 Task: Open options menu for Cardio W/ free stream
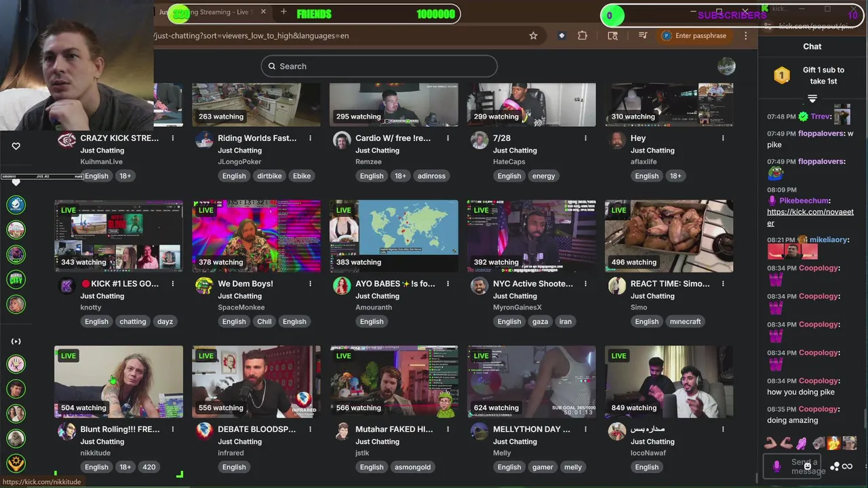(x=448, y=138)
